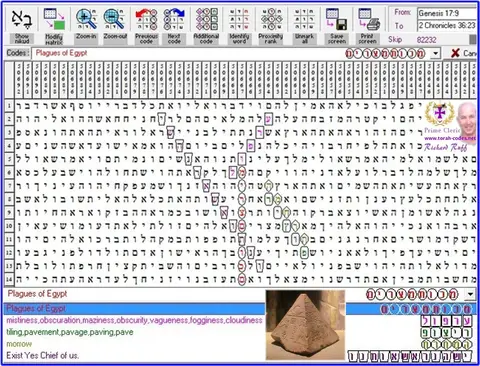Click the Zoom-out magnifier icon
The height and width of the screenshot is (366, 480).
click(x=115, y=19)
